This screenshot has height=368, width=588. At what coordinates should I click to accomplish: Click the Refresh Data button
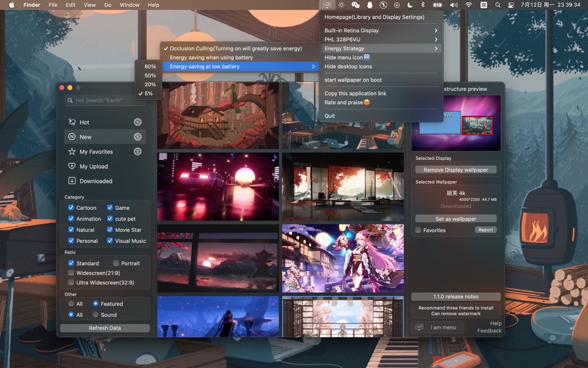tap(105, 327)
